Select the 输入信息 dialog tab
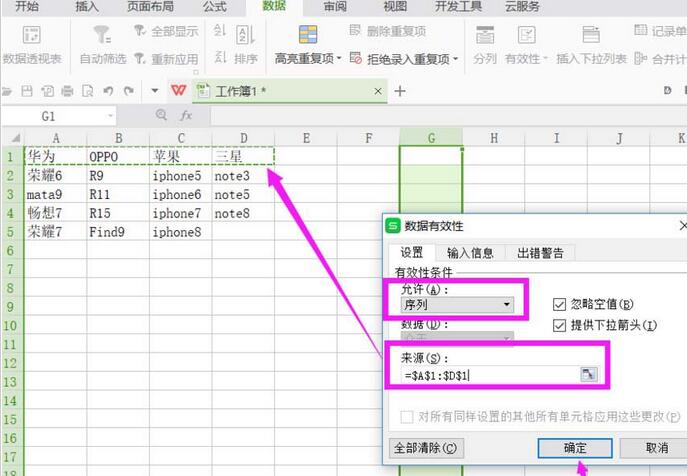 pos(470,253)
